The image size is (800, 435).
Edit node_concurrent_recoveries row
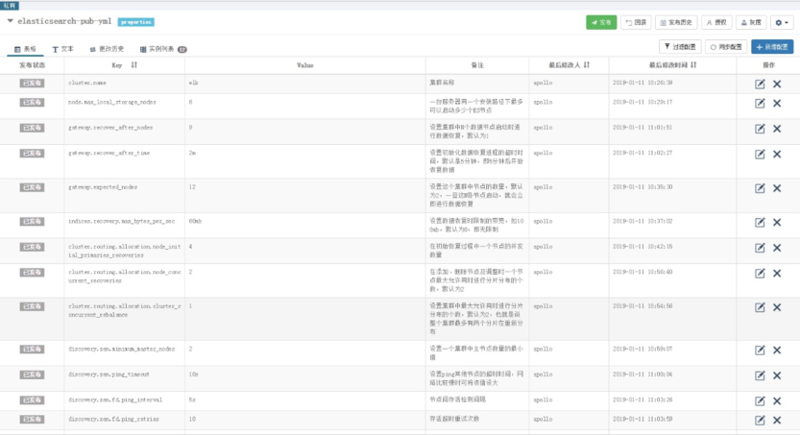[x=760, y=273]
